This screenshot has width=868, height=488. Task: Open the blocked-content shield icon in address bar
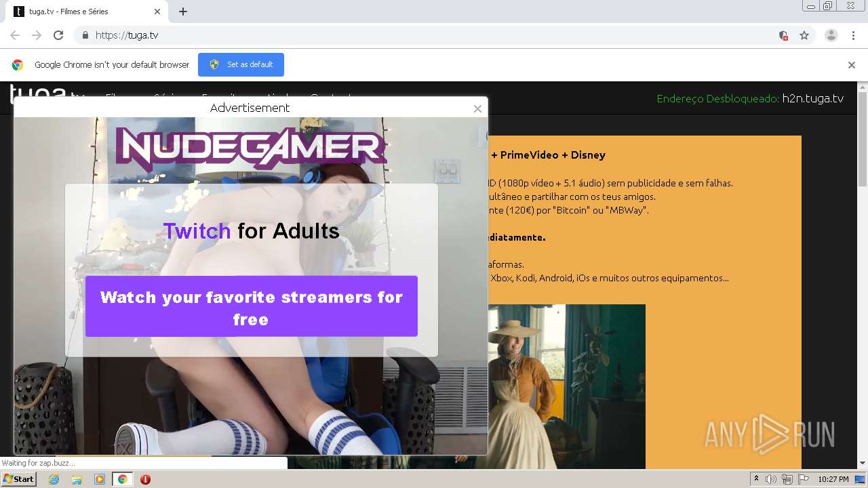pos(783,35)
